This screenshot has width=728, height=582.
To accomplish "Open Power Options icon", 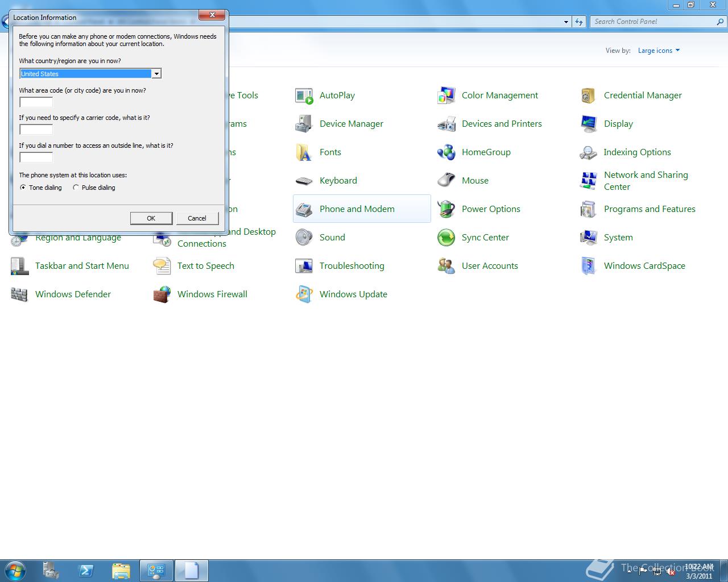I will click(446, 209).
